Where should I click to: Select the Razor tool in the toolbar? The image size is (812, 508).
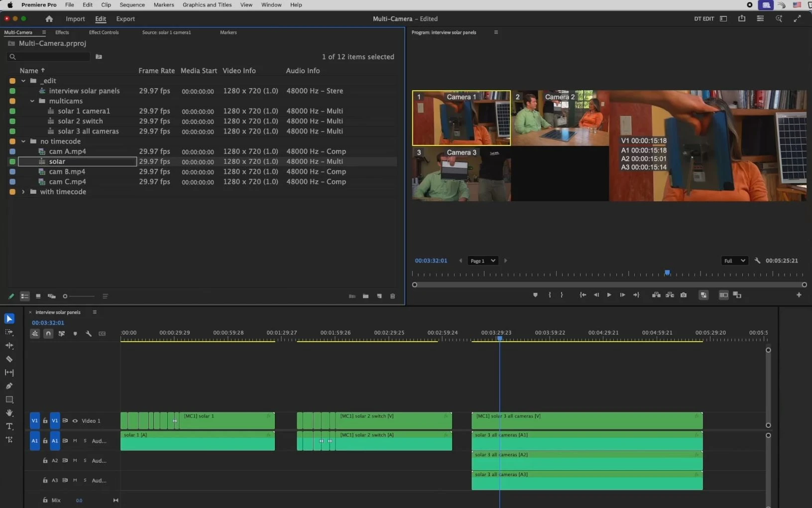coord(9,359)
